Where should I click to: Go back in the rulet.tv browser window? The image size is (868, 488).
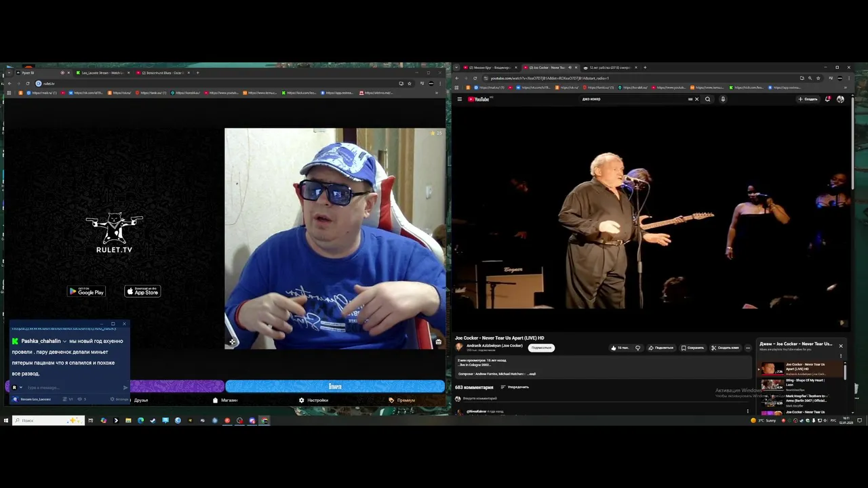pos(9,83)
